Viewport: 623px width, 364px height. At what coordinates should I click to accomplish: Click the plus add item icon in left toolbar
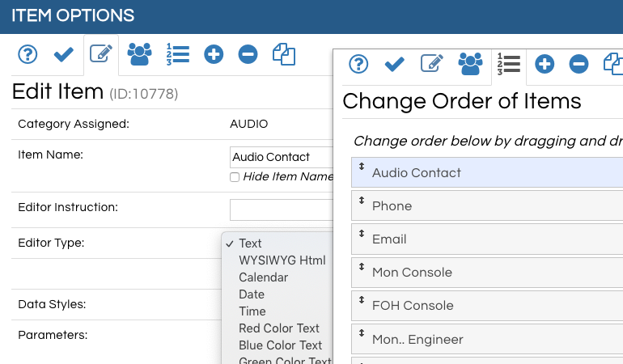(214, 54)
